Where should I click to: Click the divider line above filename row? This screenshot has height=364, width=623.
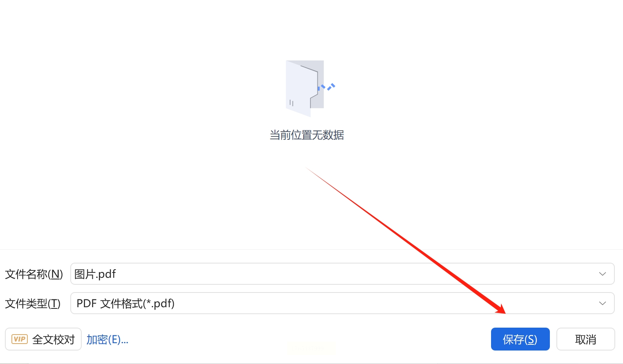(x=311, y=249)
